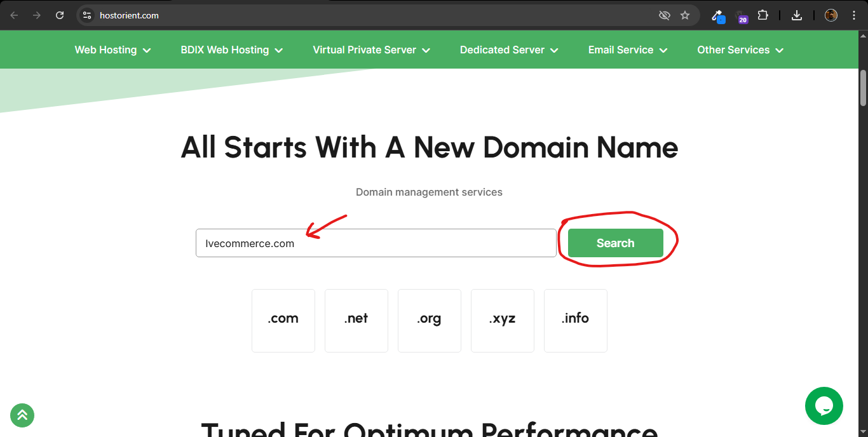
Task: Choose the .xyz domain extension tile
Action: (x=502, y=320)
